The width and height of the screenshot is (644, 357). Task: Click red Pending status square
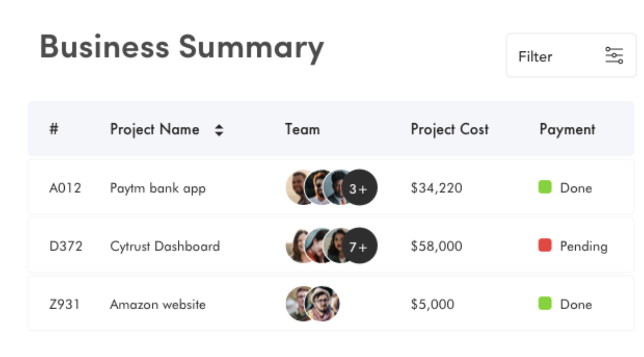(545, 245)
